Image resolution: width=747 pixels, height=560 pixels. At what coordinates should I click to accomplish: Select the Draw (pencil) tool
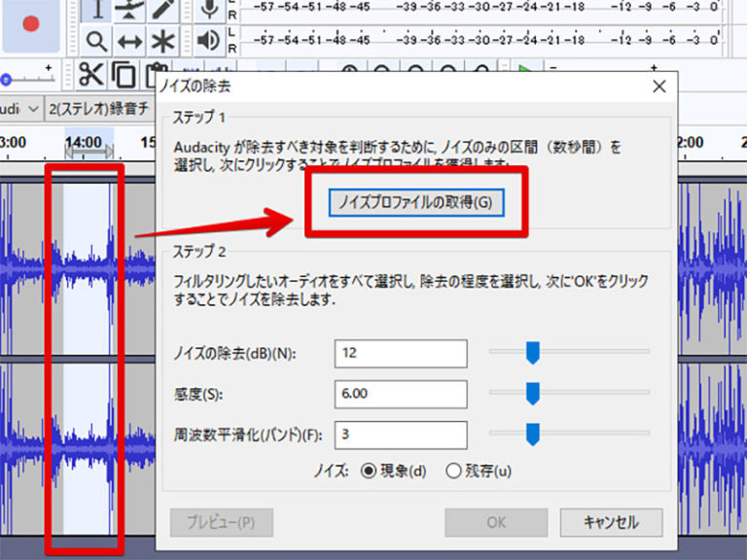point(162,10)
